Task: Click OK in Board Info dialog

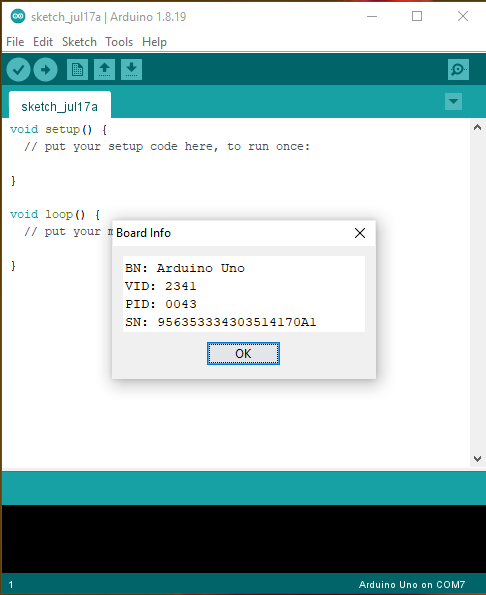Action: click(243, 354)
